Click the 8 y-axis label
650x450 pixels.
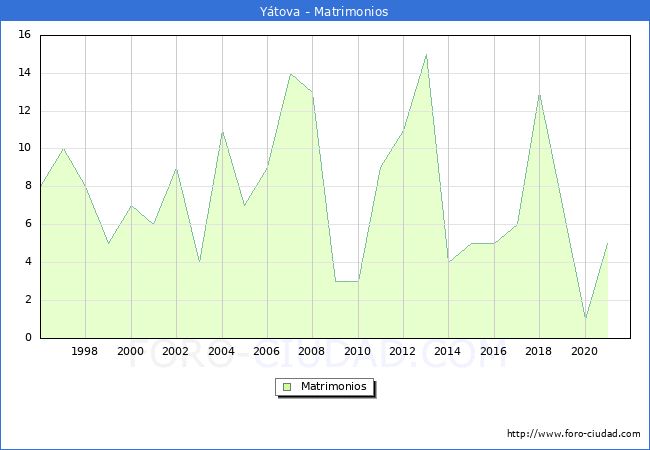pyautogui.click(x=28, y=186)
